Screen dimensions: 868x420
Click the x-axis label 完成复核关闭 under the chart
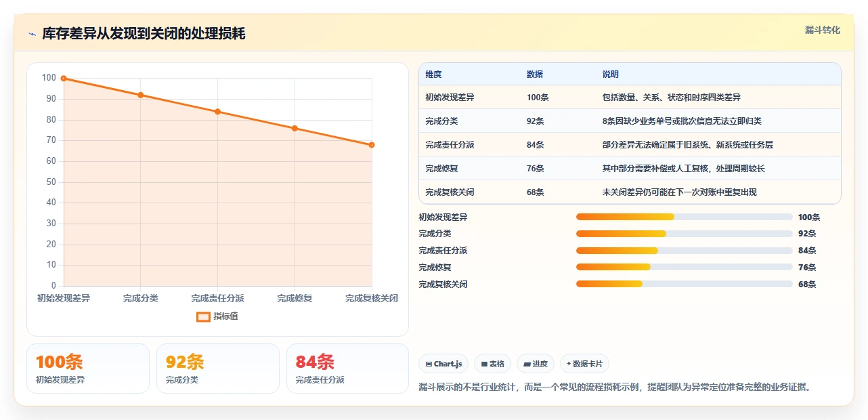tap(372, 298)
